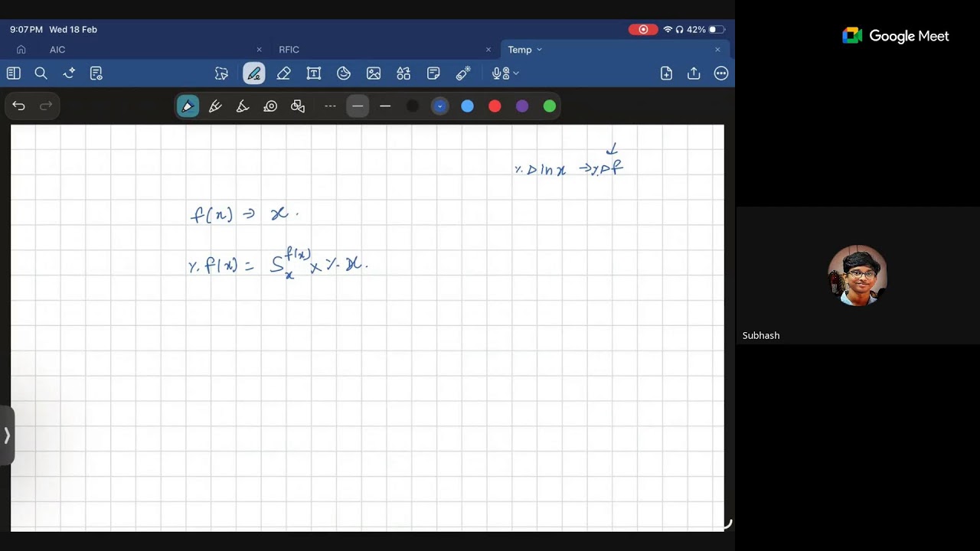This screenshot has width=980, height=551.
Task: Choose the fountain pen style
Action: (188, 106)
